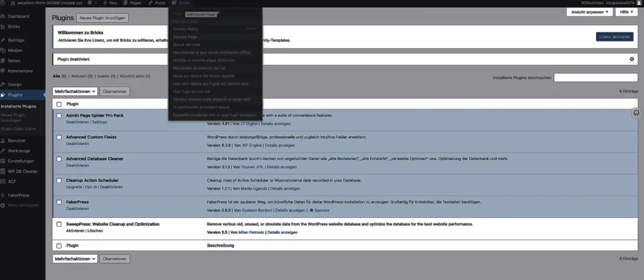Choose Sample Page in the Bricks dropdown
The height and width of the screenshot is (280, 644).
point(185,37)
